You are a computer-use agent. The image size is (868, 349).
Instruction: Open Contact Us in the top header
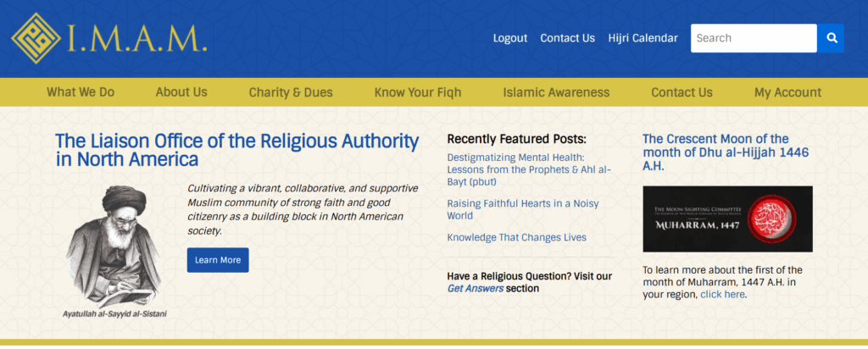coord(567,38)
